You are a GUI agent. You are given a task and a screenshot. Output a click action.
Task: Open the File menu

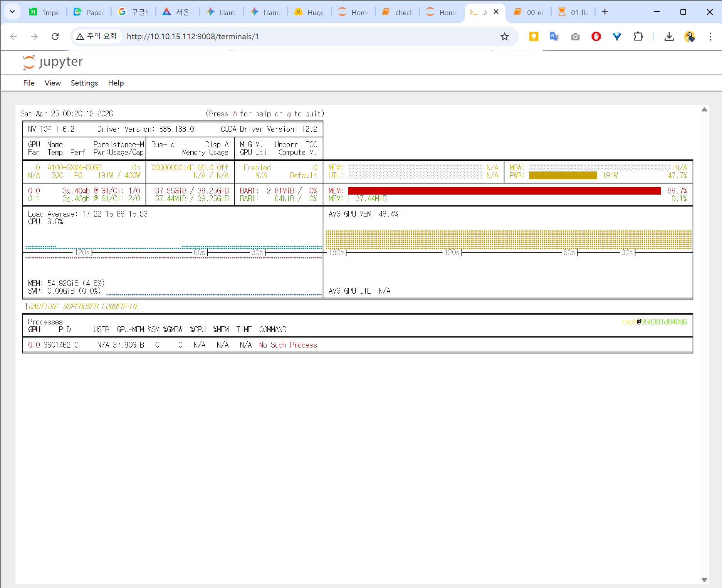tap(29, 83)
